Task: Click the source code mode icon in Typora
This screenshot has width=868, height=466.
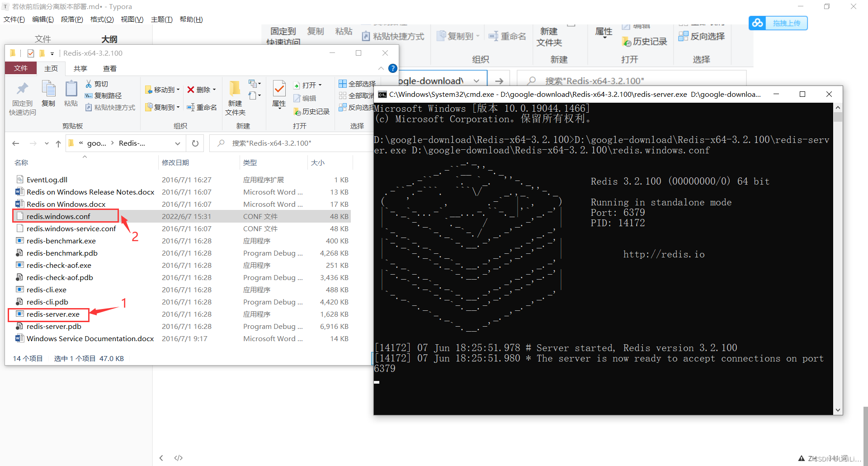Action: (x=179, y=458)
